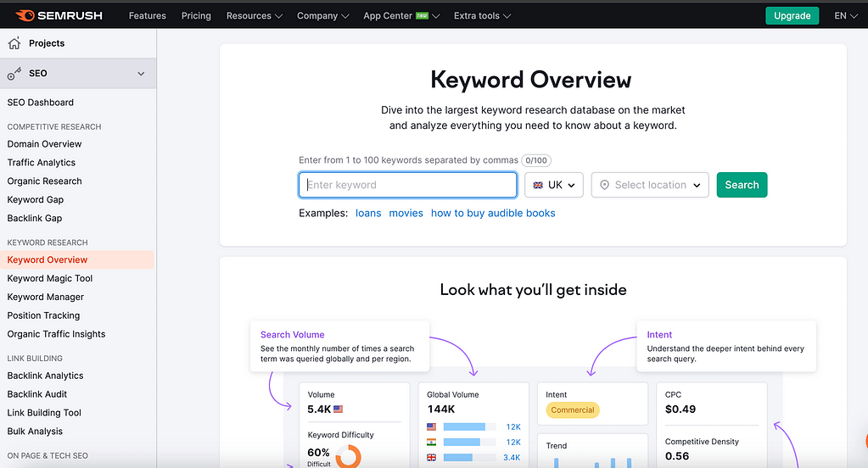This screenshot has height=468, width=868.
Task: Open the Select location dropdown
Action: click(650, 185)
